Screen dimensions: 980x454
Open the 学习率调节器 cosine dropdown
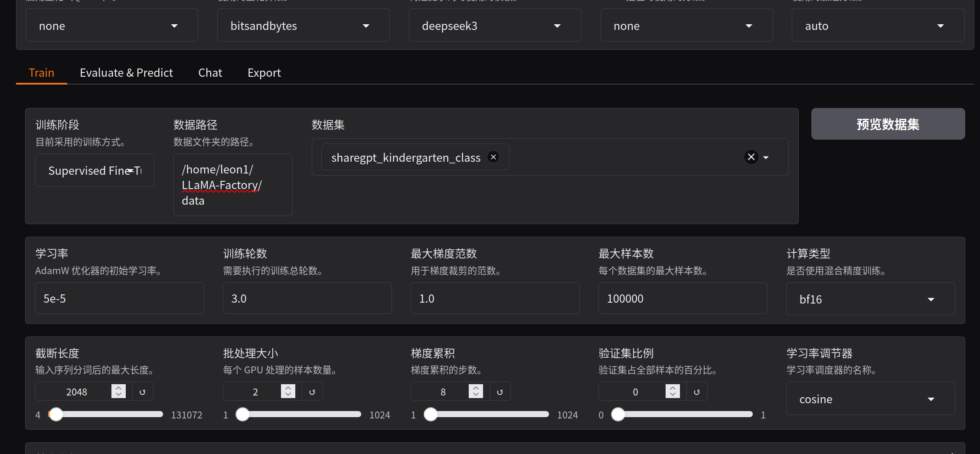pyautogui.click(x=870, y=399)
